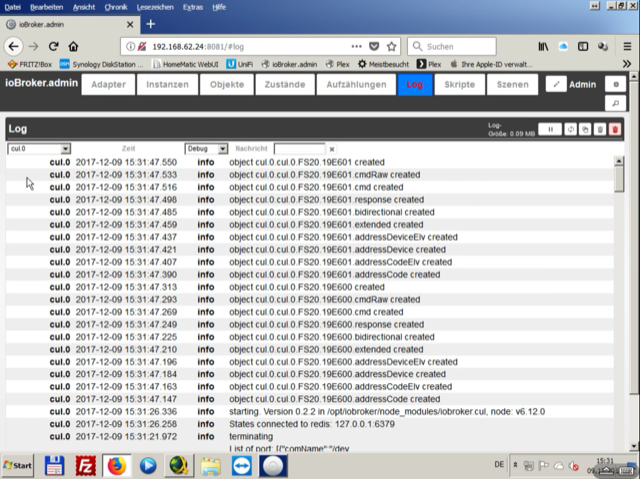Click the Suchen search box
640x479 pixels.
point(452,47)
